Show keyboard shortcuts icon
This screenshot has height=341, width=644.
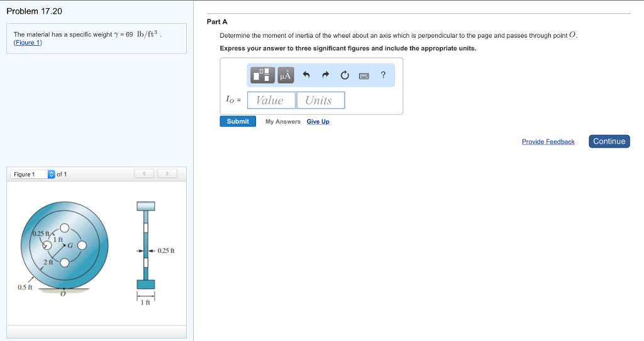pos(364,75)
